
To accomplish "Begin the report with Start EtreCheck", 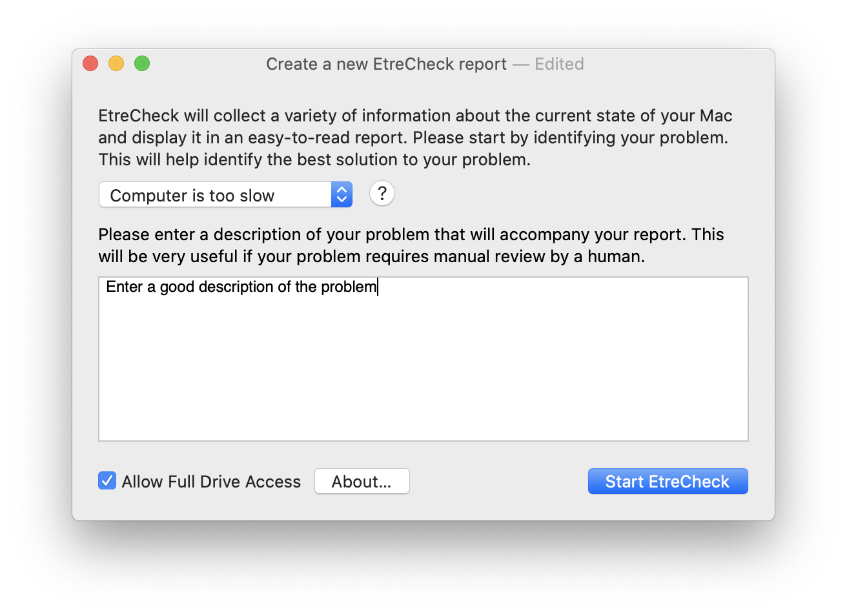I will click(668, 480).
